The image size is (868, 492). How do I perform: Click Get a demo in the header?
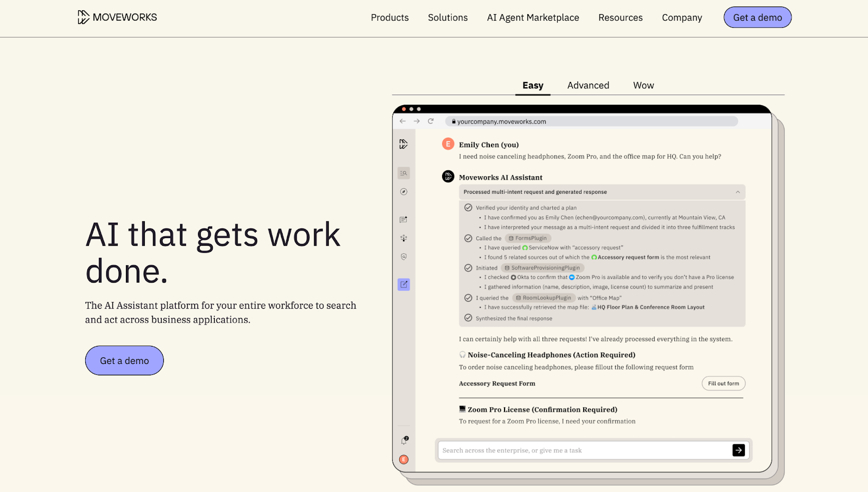click(x=757, y=17)
